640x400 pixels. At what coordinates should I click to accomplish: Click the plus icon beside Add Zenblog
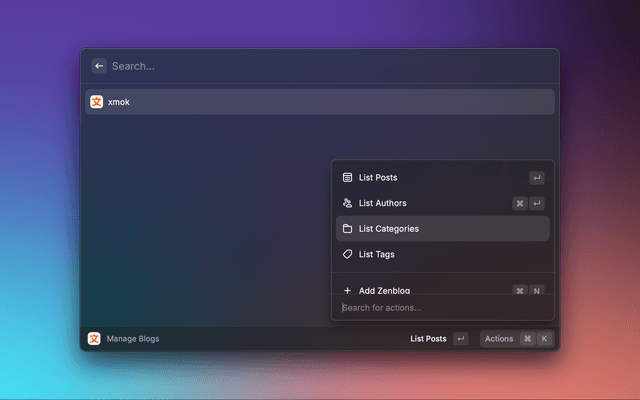[x=347, y=290]
